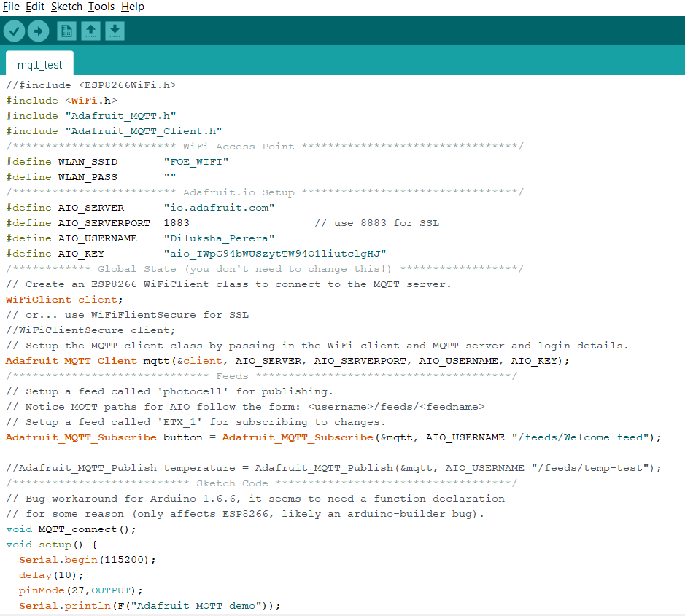The width and height of the screenshot is (685, 616).
Task: Click the 'Setup the MQTT client class' comment
Action: pyautogui.click(x=317, y=346)
